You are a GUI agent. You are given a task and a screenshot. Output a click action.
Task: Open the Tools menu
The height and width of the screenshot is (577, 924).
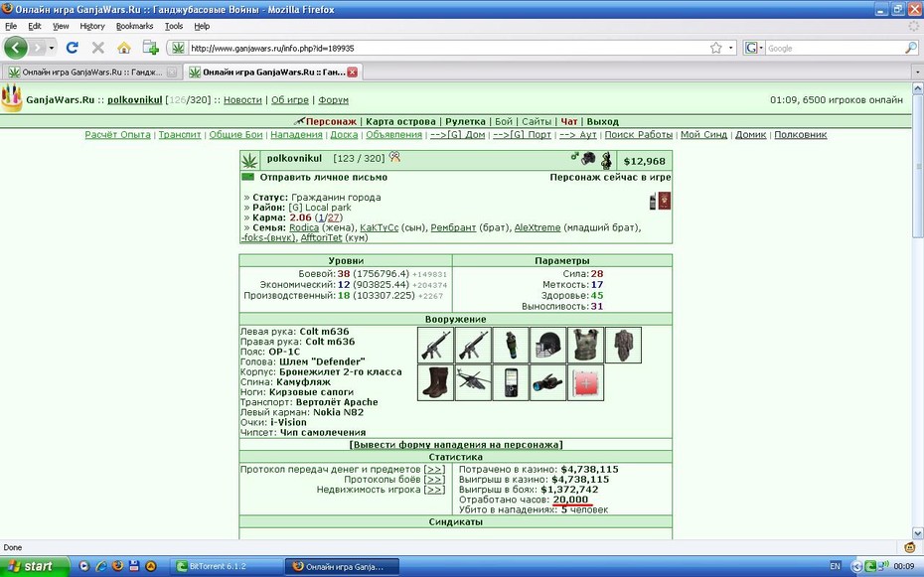tap(173, 26)
